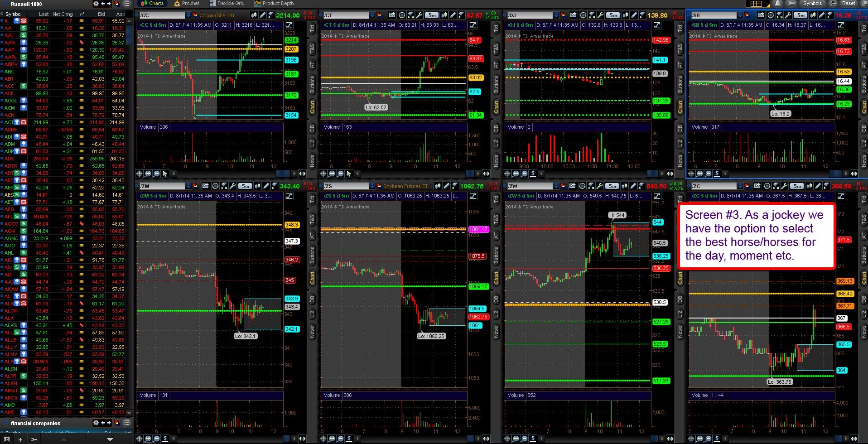Open the list menu icon in the Russell 1000 header
Viewport: 868px width, 444px height.
127,4
